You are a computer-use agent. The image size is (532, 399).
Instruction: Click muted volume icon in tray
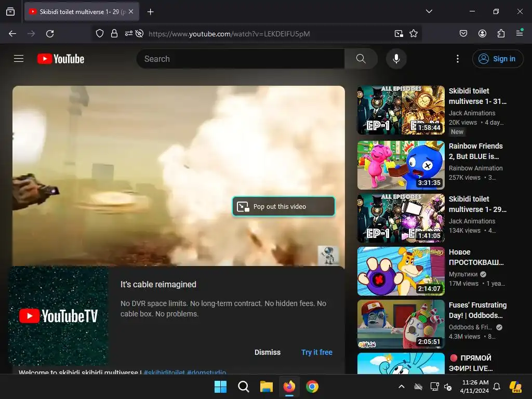point(448,387)
